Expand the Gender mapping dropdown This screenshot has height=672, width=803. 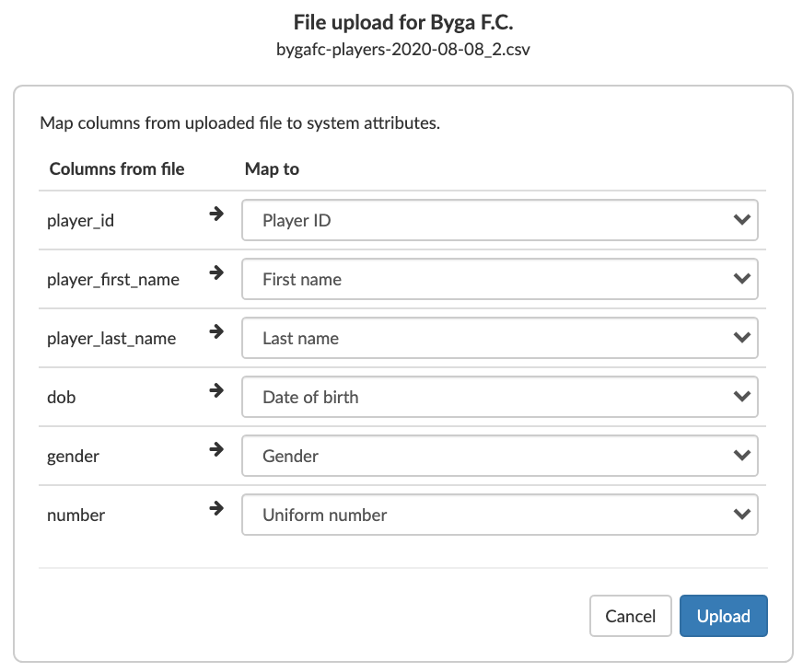(500, 456)
